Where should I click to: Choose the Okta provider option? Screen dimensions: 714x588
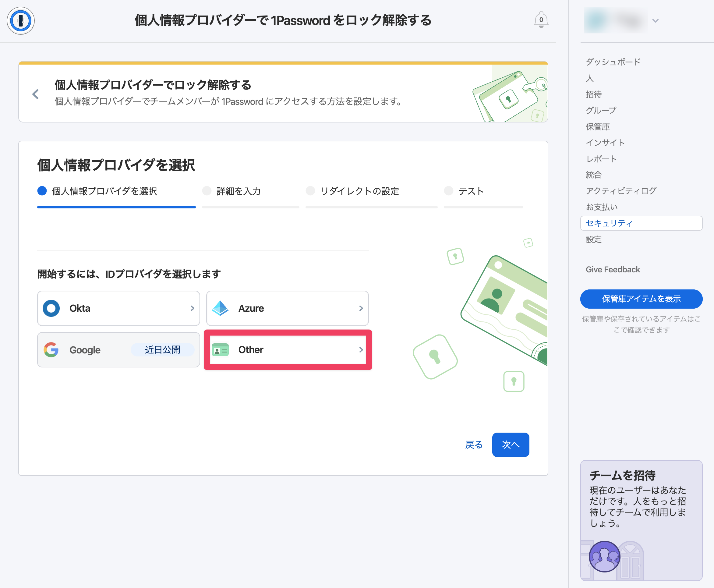point(118,308)
